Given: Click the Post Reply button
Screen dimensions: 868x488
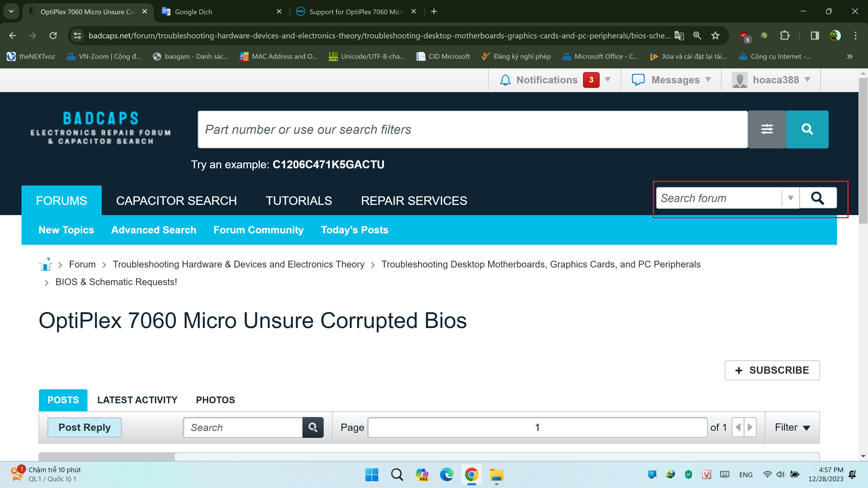Looking at the screenshot, I should [84, 427].
